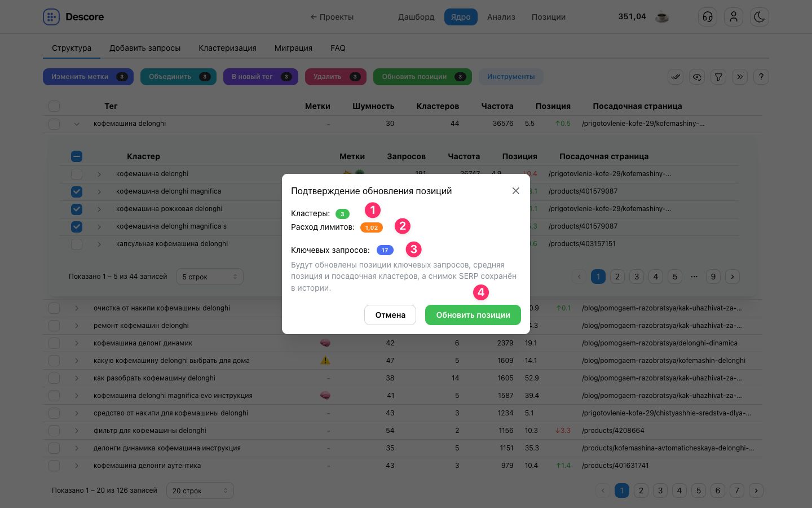
Task: Sort by the Шумность column header
Action: coord(373,106)
